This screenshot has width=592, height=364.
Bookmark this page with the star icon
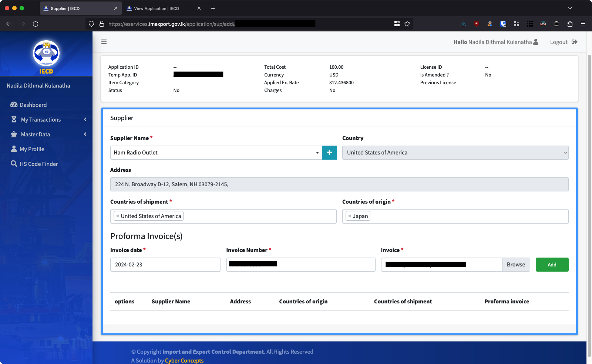click(407, 24)
